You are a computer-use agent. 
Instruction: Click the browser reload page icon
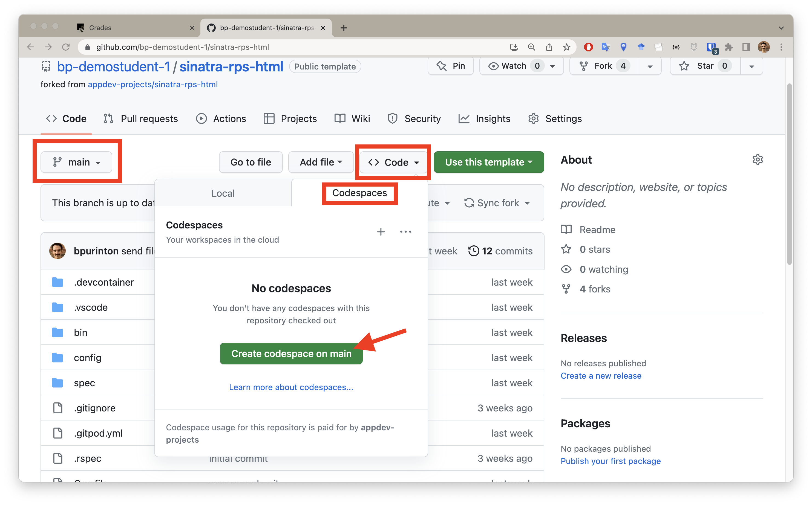66,47
